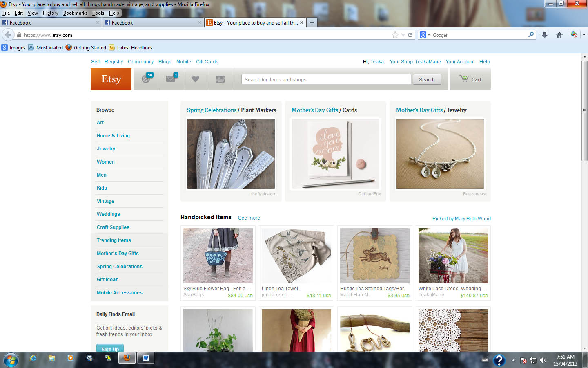
Task: Browse the Jewelry category
Action: pos(106,148)
